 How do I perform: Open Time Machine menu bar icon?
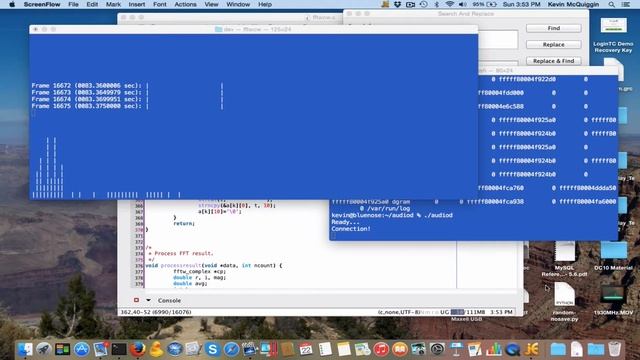tap(424, 4)
